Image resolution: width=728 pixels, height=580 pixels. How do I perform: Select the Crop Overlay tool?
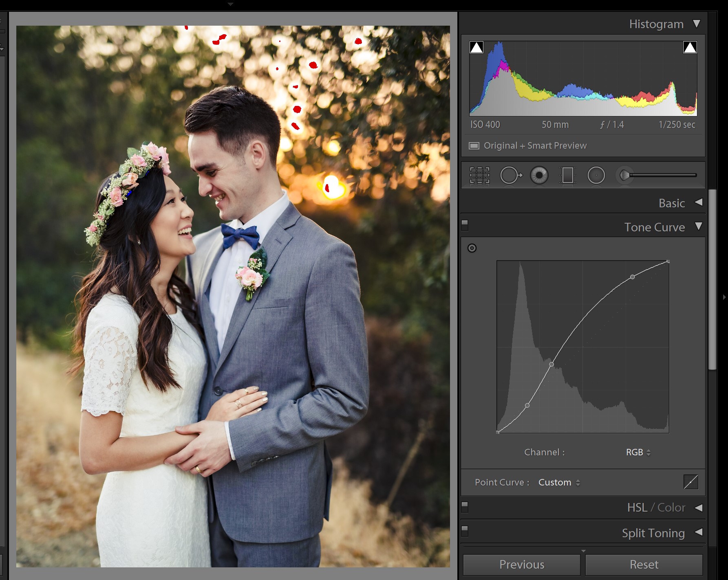(x=480, y=176)
